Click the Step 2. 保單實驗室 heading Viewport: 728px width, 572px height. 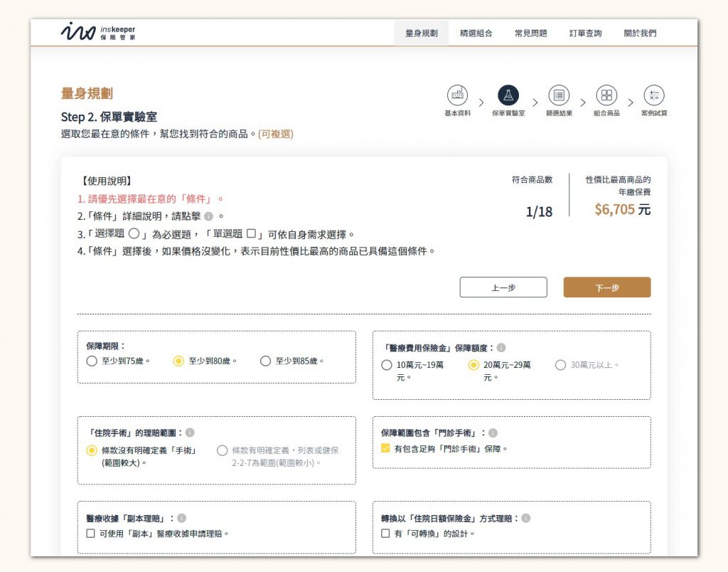point(109,117)
